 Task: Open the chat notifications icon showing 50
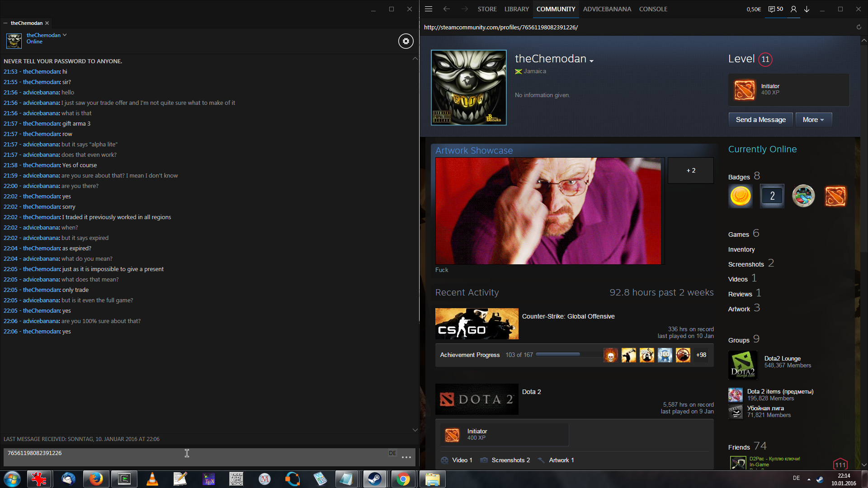(776, 9)
